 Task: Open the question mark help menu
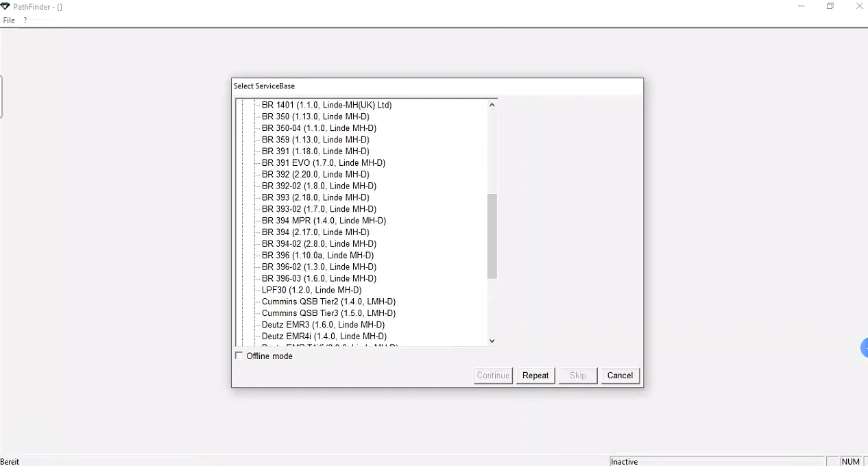[25, 21]
